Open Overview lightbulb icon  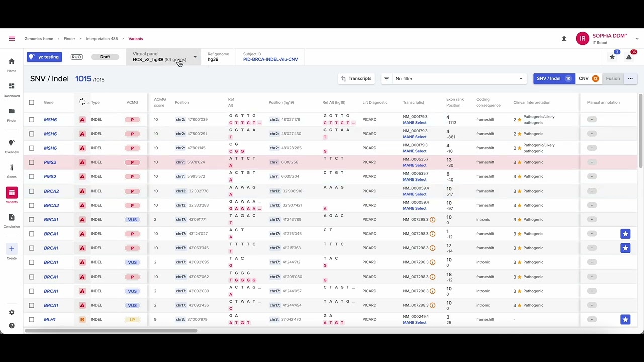click(x=12, y=143)
